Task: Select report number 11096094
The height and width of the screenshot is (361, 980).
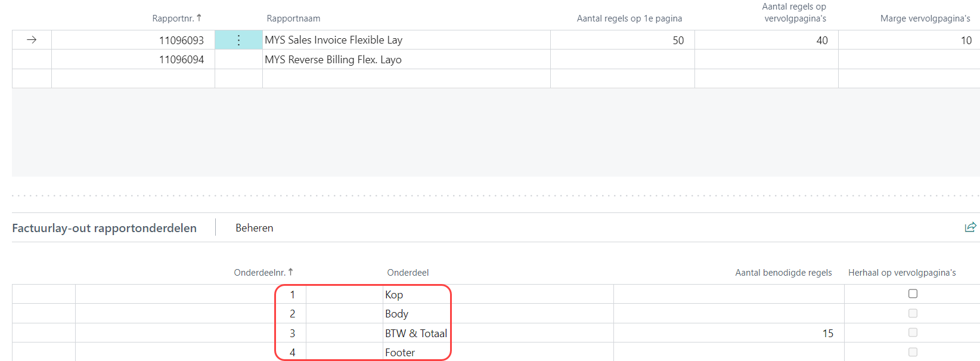Action: 181,60
